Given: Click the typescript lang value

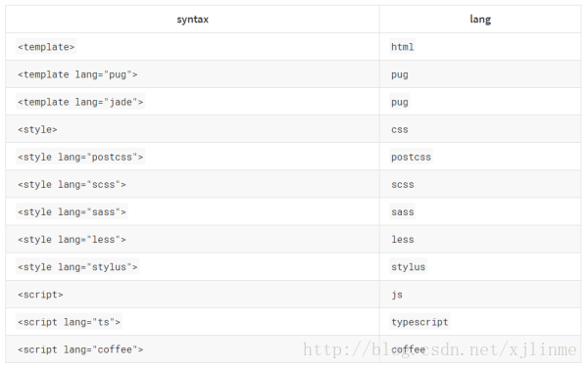Looking at the screenshot, I should coord(419,322).
